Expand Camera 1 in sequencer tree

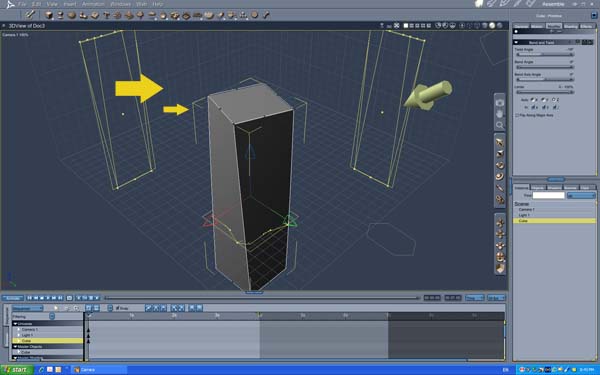pos(18,329)
